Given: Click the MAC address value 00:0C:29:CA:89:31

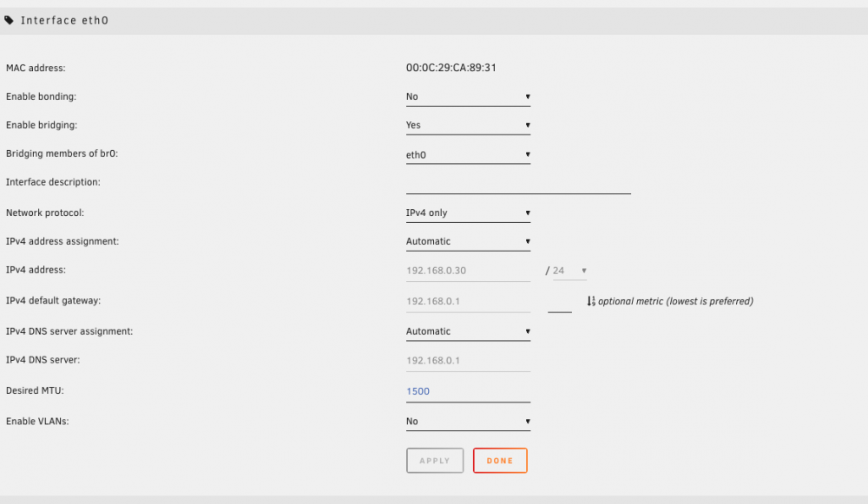Looking at the screenshot, I should (451, 68).
